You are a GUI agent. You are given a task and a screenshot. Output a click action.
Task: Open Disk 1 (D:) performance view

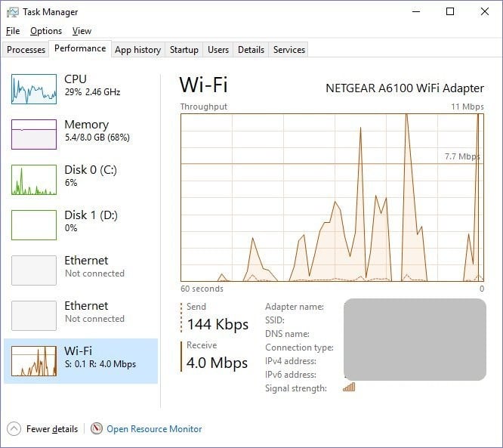[x=82, y=221]
